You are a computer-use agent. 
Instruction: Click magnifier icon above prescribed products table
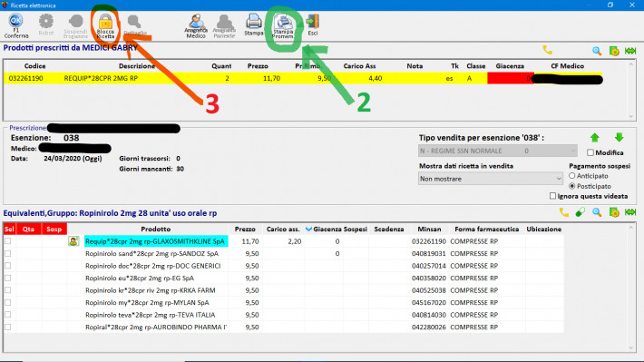[597, 51]
